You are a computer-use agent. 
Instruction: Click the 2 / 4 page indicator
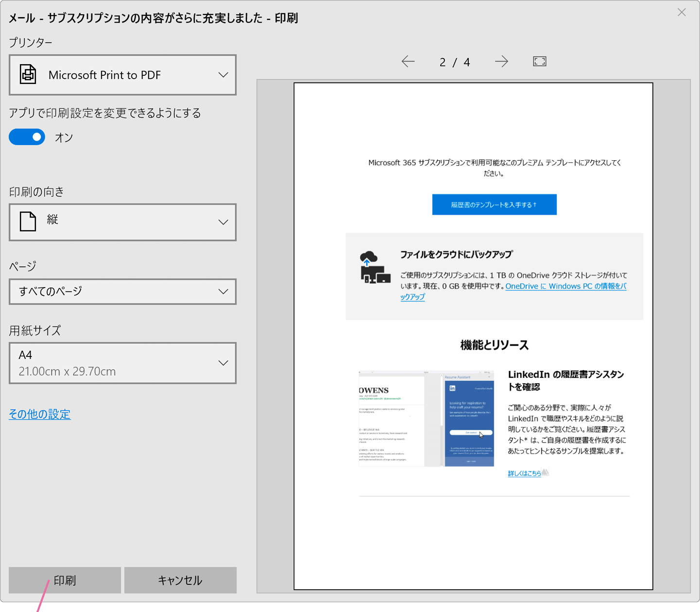tap(455, 62)
